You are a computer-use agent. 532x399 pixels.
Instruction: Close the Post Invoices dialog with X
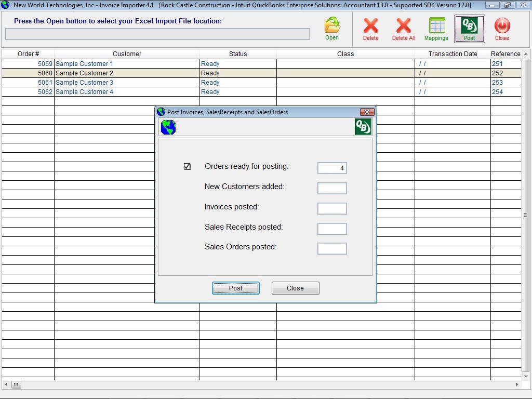point(367,112)
